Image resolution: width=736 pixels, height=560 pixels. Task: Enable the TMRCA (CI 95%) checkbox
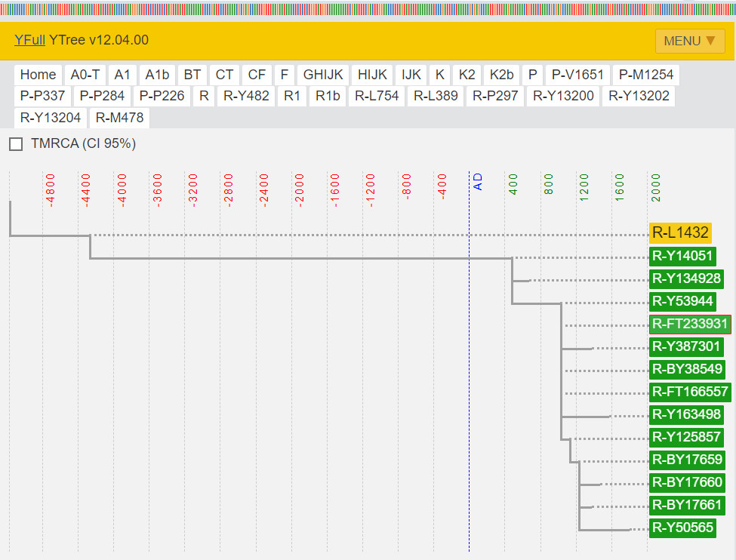click(x=16, y=144)
